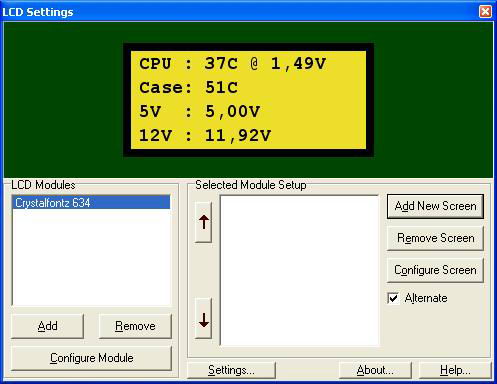Click inside the empty screens list box
Screen dimensions: 497x384
[x=299, y=271]
